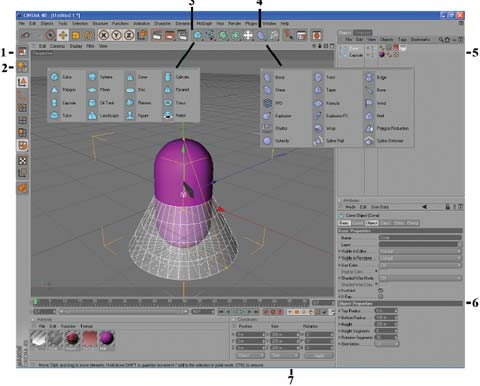Activate the Rotate tool in the top toolbar
Image resolution: width=480 pixels, height=386 pixels.
click(88, 35)
